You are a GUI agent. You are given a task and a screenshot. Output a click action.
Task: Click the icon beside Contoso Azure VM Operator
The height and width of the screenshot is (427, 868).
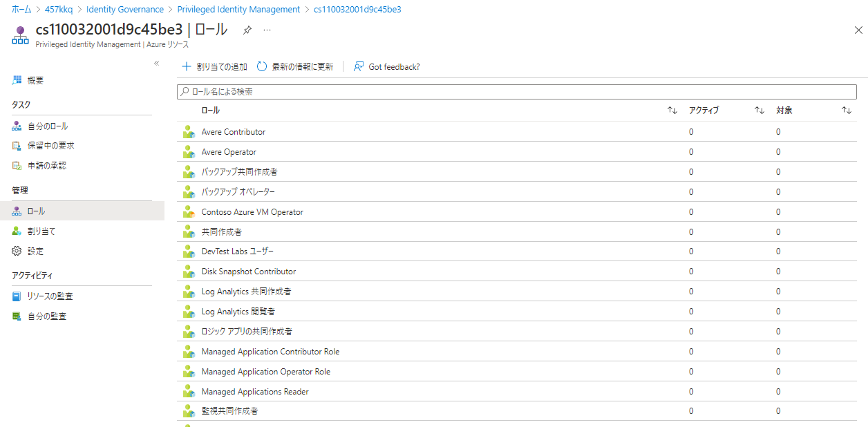coord(189,212)
